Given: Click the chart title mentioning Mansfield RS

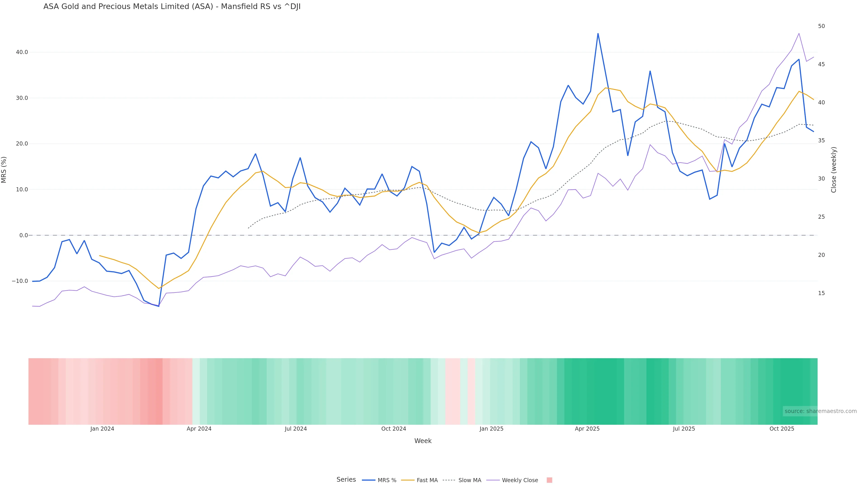Looking at the screenshot, I should tap(172, 6).
